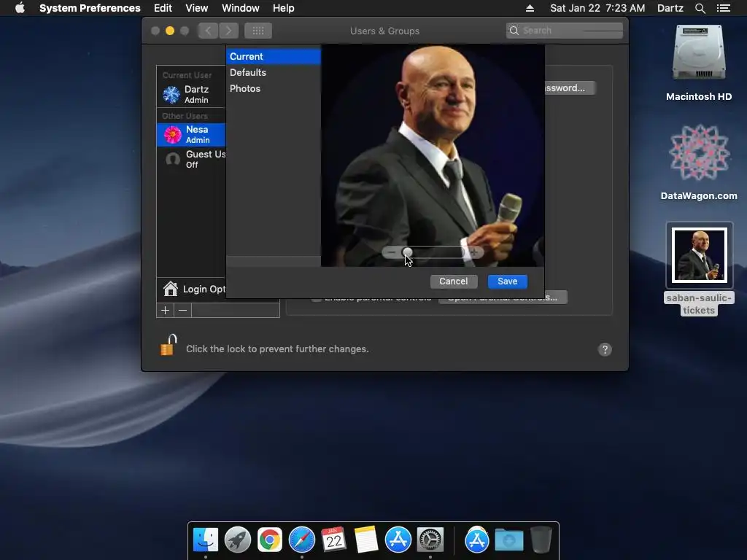Select Current in picture source list

[x=274, y=56]
